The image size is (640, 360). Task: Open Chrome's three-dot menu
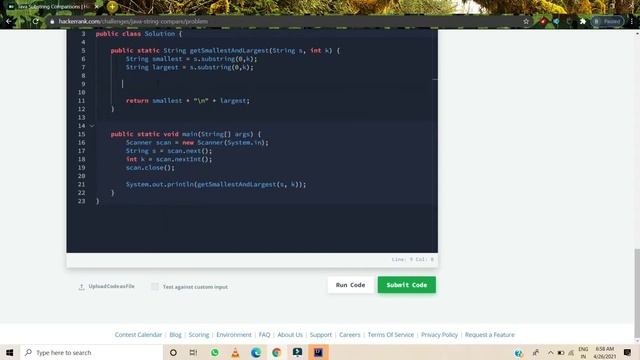click(x=631, y=21)
